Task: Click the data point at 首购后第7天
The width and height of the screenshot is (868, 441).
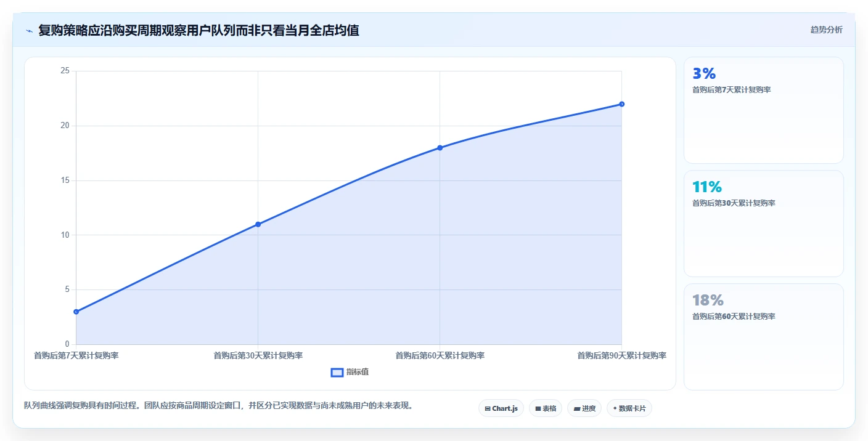Action: [76, 312]
